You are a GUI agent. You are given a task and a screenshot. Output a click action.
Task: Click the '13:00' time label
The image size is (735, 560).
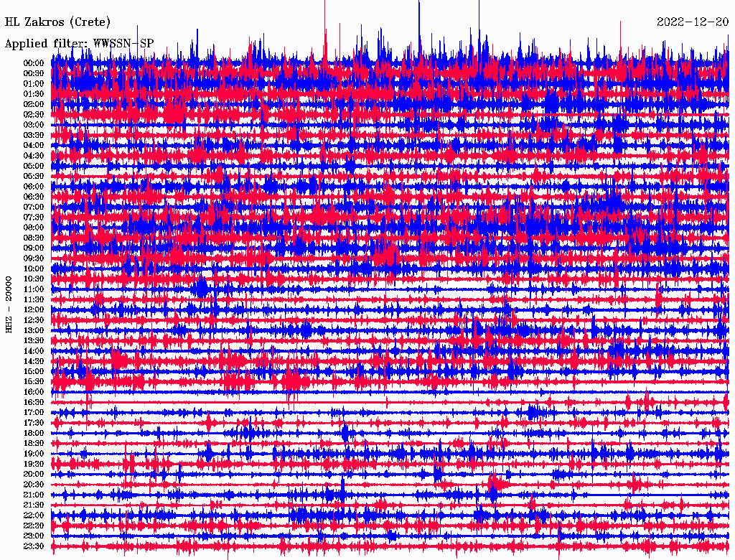[34, 331]
